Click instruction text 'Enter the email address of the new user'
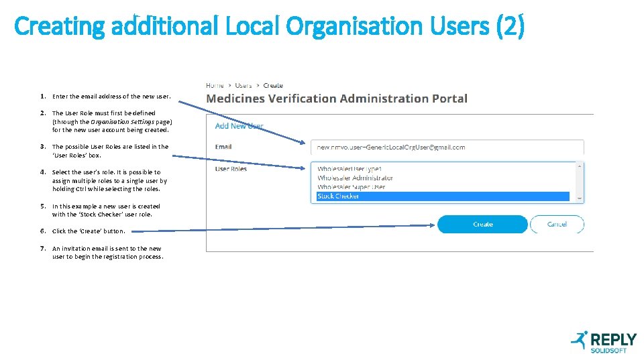This screenshot has height=362, width=644. pyautogui.click(x=111, y=97)
